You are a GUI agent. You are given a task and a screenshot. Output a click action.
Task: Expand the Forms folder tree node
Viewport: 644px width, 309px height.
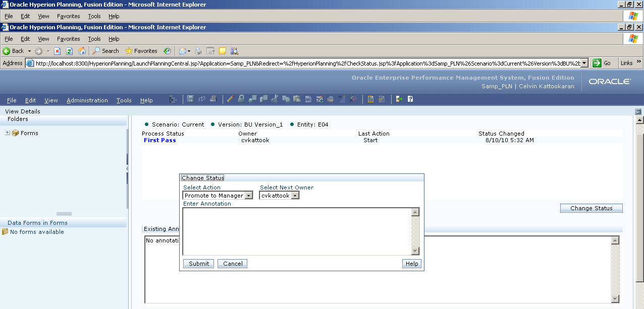8,133
